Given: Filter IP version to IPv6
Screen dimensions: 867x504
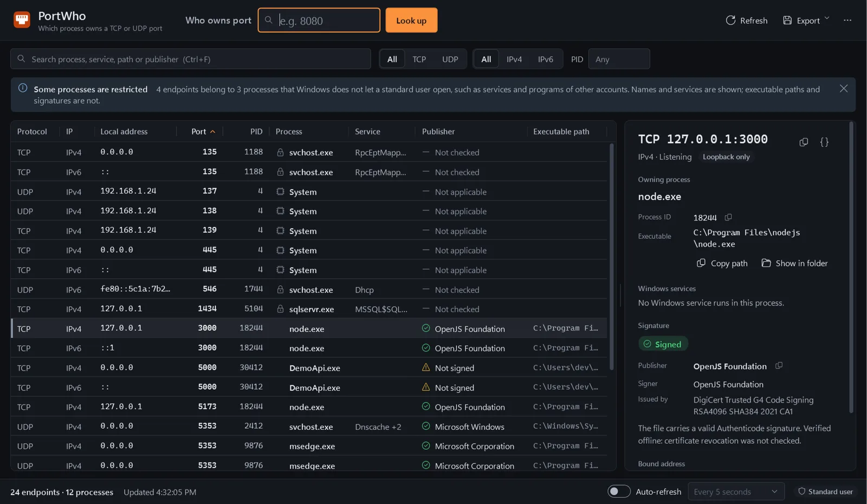Looking at the screenshot, I should pos(545,59).
